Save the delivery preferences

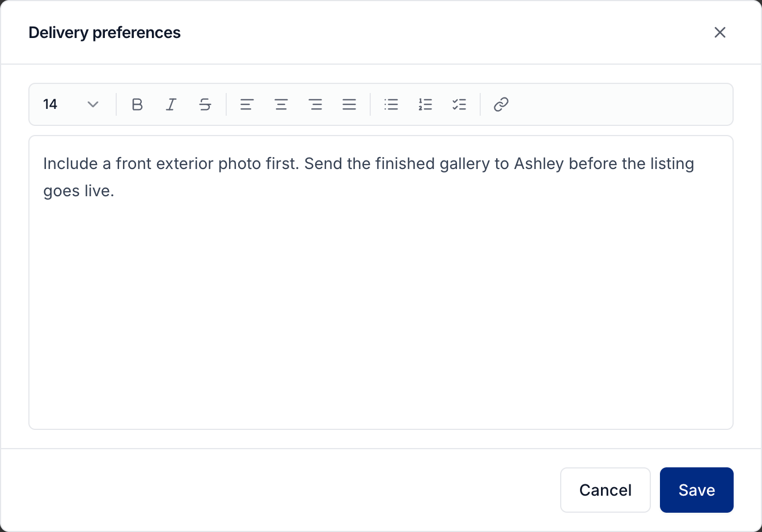697,490
